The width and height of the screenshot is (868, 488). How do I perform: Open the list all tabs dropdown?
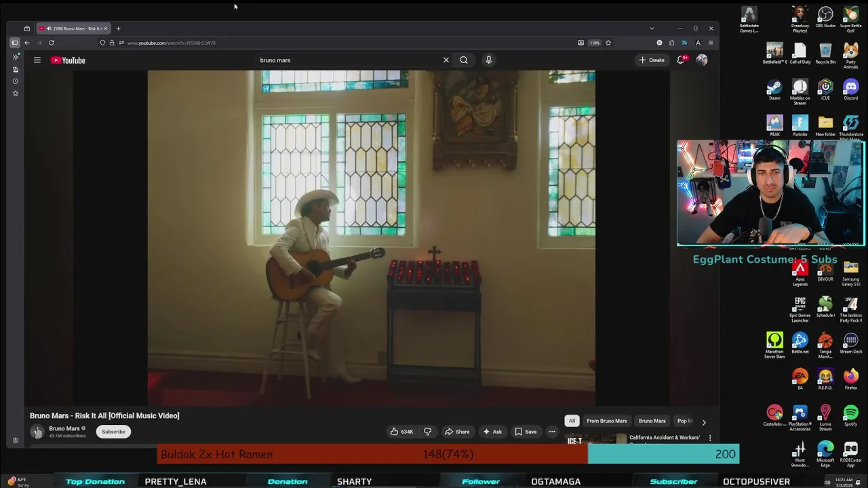click(652, 28)
